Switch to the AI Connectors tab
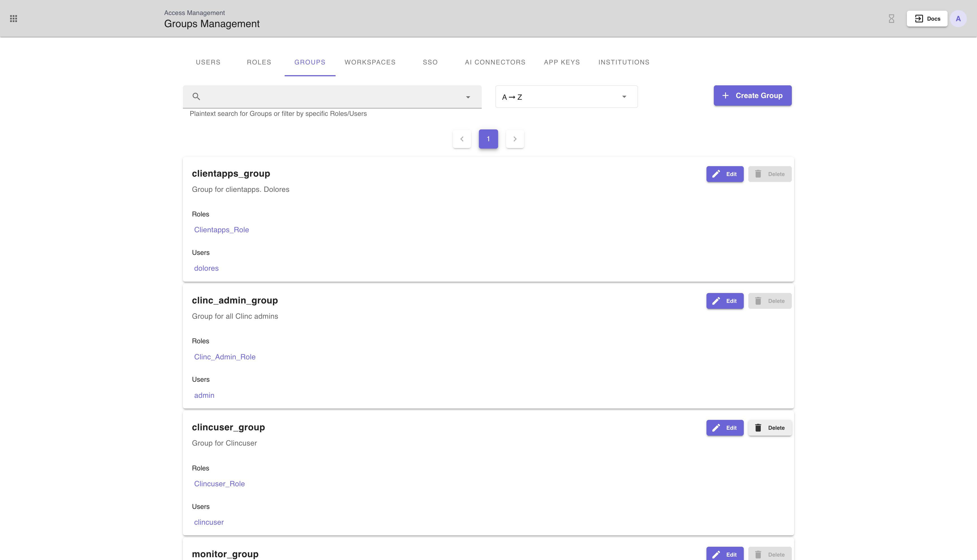This screenshot has height=560, width=977. [495, 62]
